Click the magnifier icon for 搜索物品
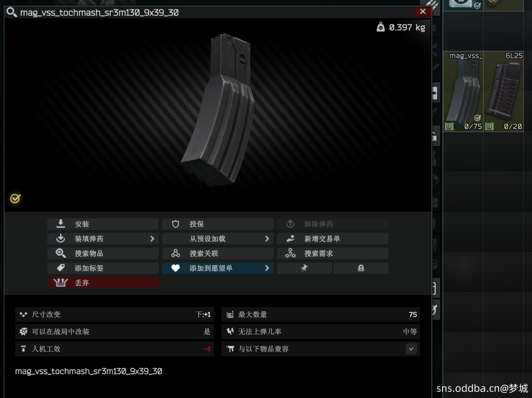This screenshot has width=532, height=398. [x=61, y=253]
